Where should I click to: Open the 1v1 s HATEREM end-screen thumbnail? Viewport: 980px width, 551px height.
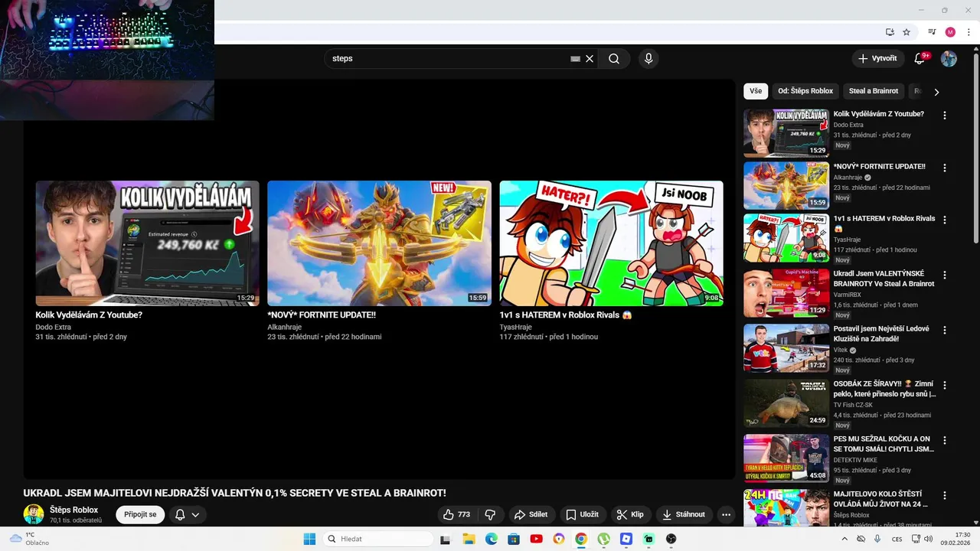coord(611,243)
